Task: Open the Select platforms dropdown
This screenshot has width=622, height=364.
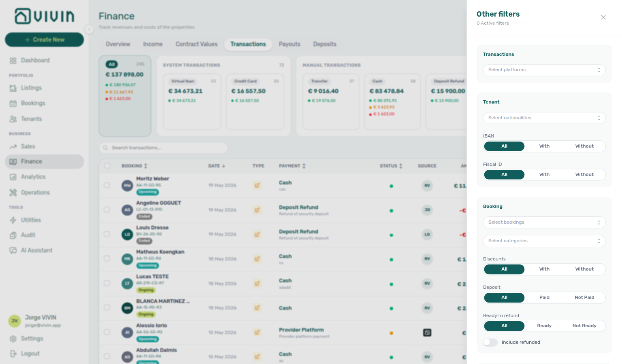Action: tap(544, 70)
